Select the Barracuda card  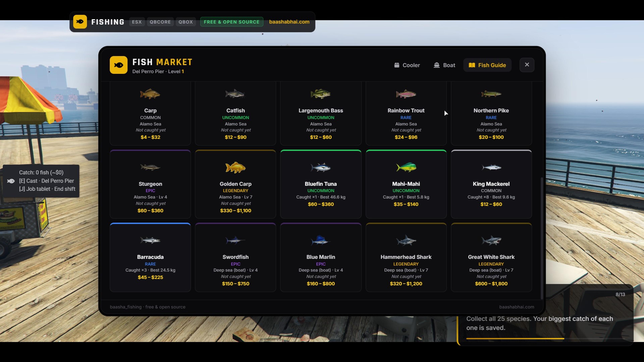point(150,257)
